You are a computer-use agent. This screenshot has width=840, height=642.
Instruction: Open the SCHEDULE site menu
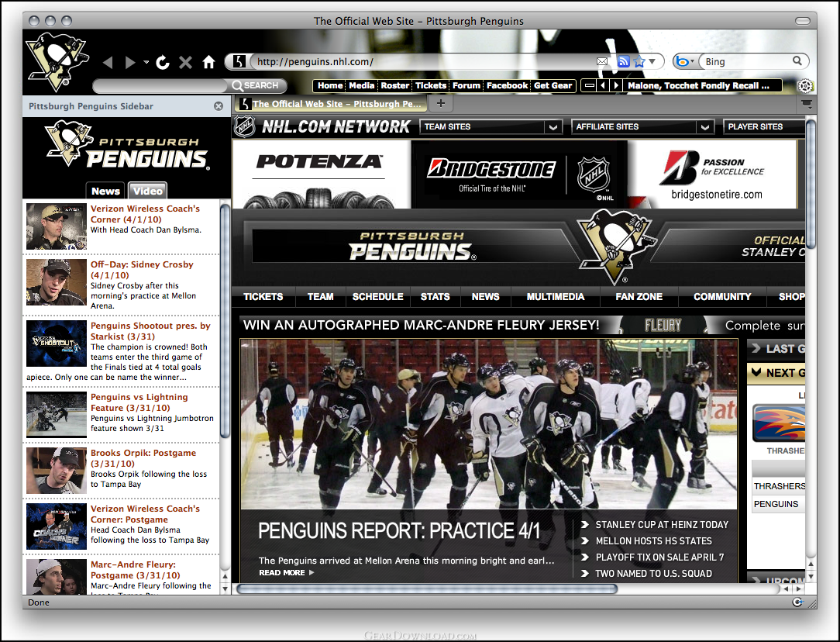377,297
